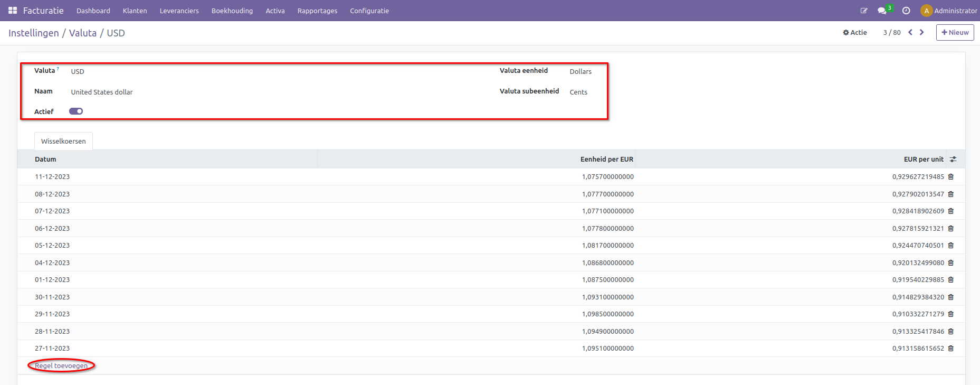Expand the Configuratie menu
980x385 pixels.
pos(369,11)
